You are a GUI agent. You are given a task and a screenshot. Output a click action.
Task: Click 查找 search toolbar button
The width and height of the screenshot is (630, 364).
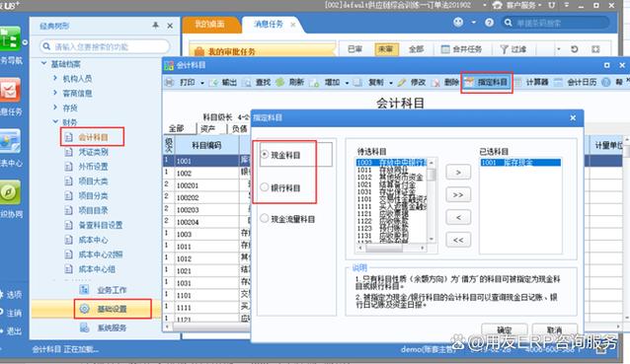(258, 82)
